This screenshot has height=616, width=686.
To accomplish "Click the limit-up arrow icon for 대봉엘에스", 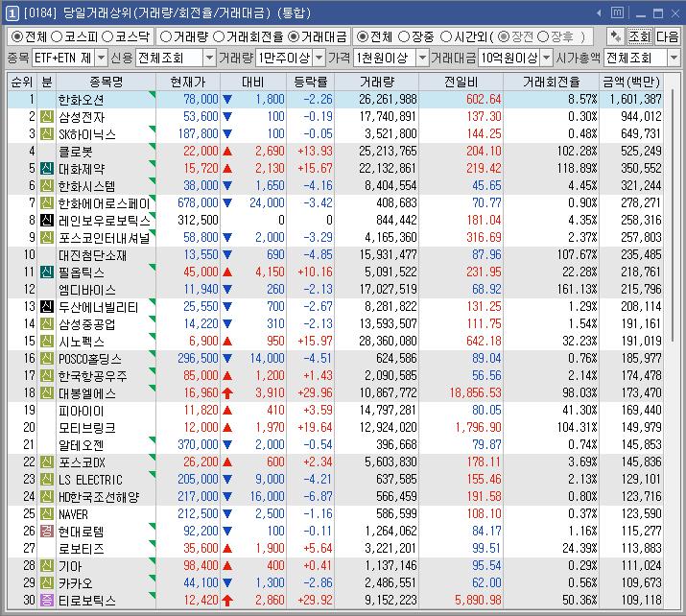I will click(227, 393).
